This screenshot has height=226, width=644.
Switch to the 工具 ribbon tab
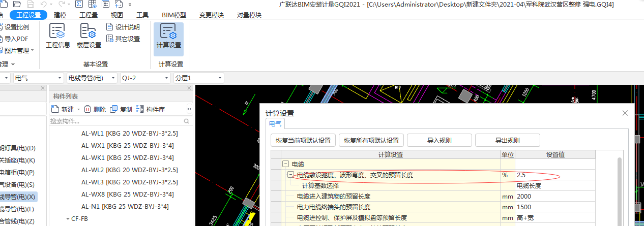tap(142, 15)
